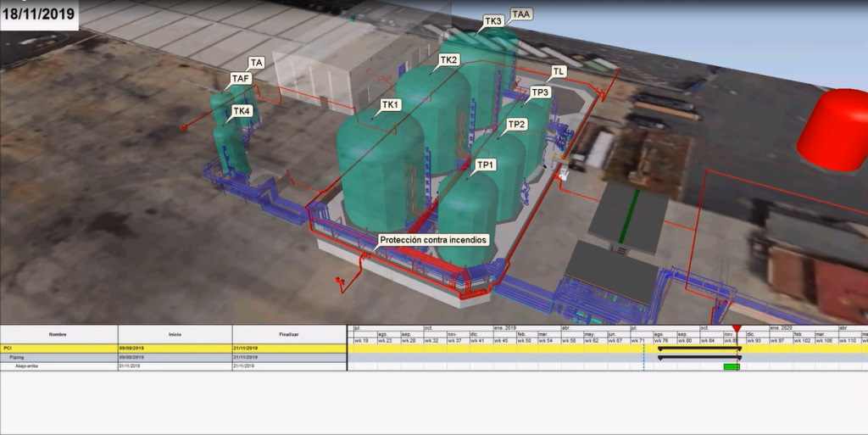Click the red current-date marker on timeline
This screenshot has height=435, width=868.
pos(737,329)
